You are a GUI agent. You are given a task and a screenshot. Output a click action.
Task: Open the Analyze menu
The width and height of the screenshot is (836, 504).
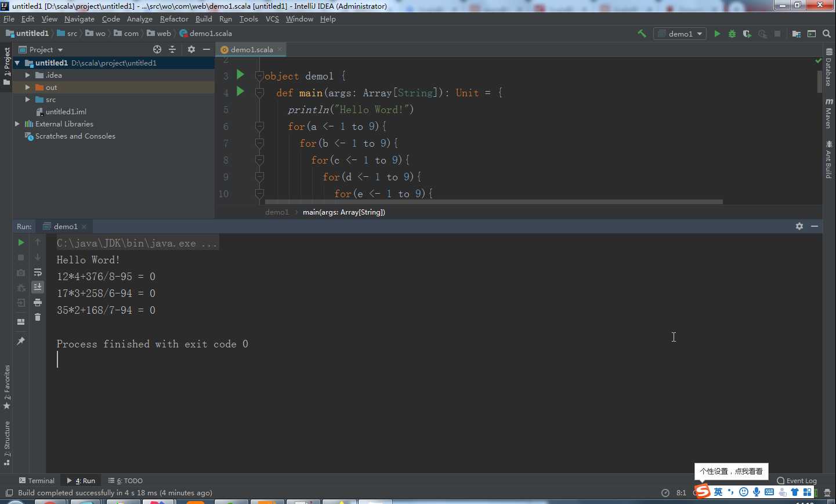[x=140, y=19]
